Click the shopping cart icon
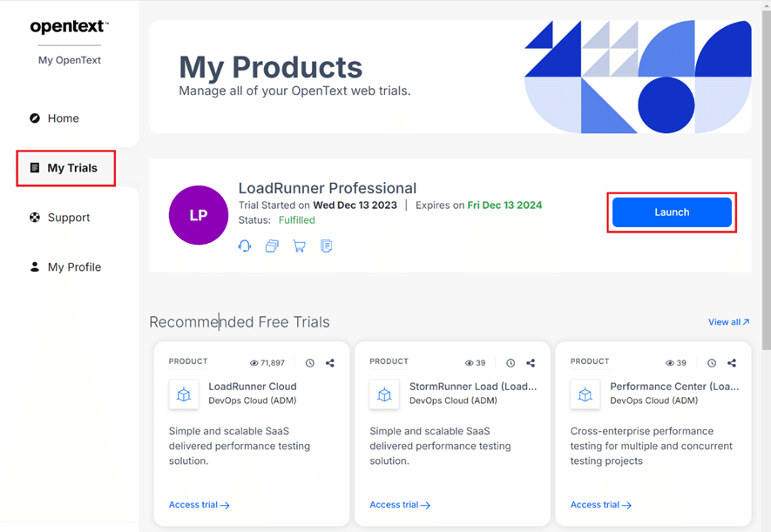Screen dimensions: 771x532 pos(299,246)
